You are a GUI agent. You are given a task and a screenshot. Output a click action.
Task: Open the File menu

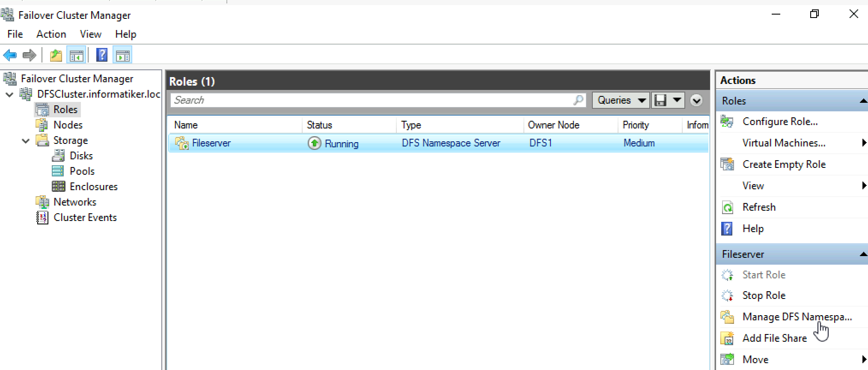coord(15,34)
